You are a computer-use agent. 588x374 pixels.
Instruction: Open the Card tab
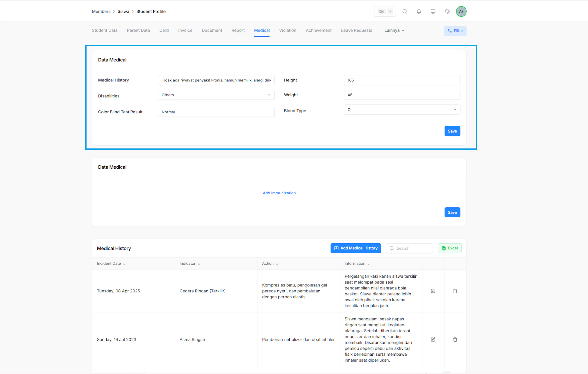[x=164, y=30]
